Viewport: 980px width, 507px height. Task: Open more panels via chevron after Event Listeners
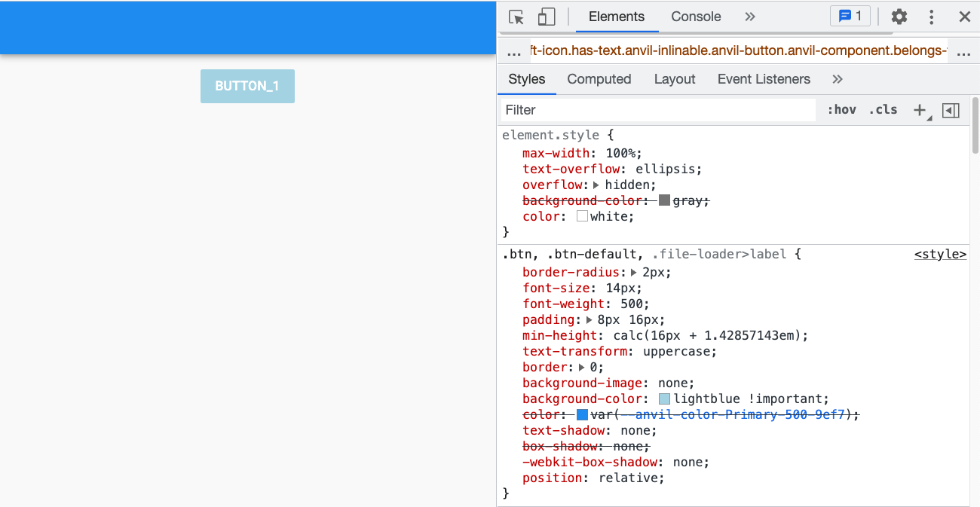click(838, 78)
